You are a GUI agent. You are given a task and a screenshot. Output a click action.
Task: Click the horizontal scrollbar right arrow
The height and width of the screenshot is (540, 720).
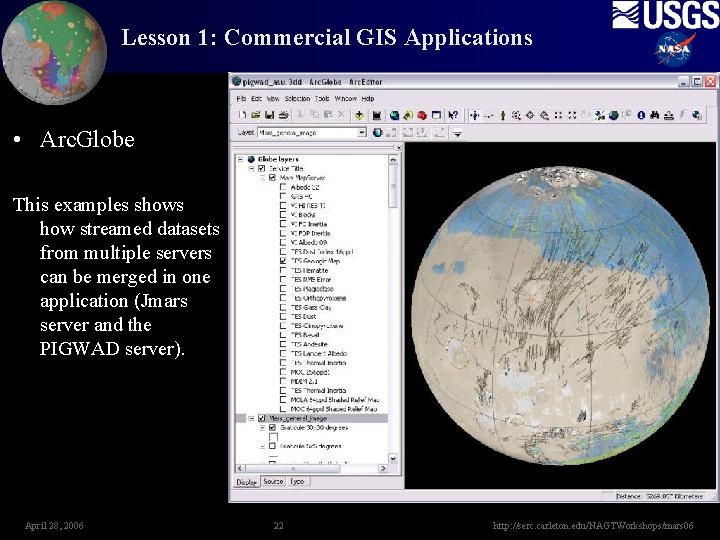383,468
